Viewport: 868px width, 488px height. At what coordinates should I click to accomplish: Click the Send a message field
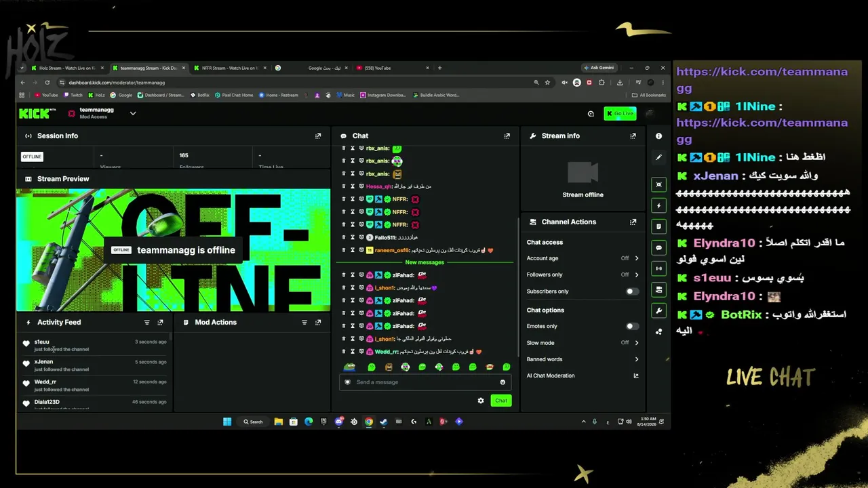tap(425, 382)
